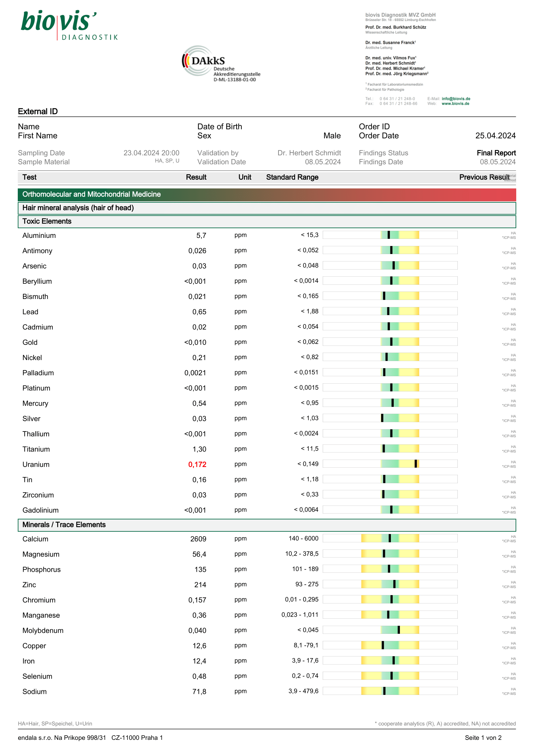Image resolution: width=534 pixels, height=756 pixels.
Task: Click the Calcium result value 2609
Action: pyautogui.click(x=198, y=539)
